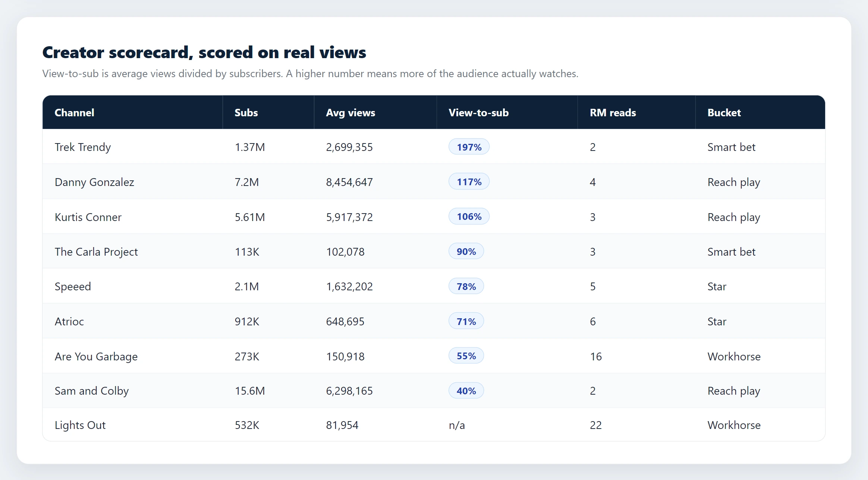Click the 117% view-to-sub badge

pyautogui.click(x=469, y=181)
